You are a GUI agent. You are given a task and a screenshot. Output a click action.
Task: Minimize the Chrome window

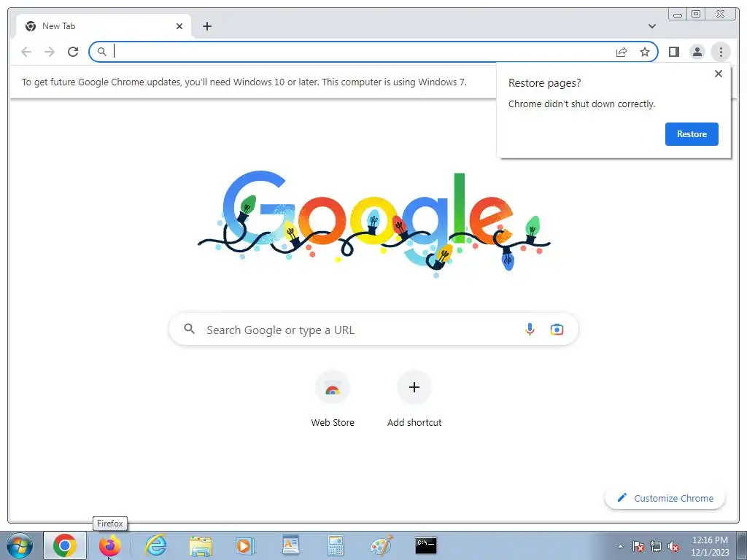click(678, 15)
